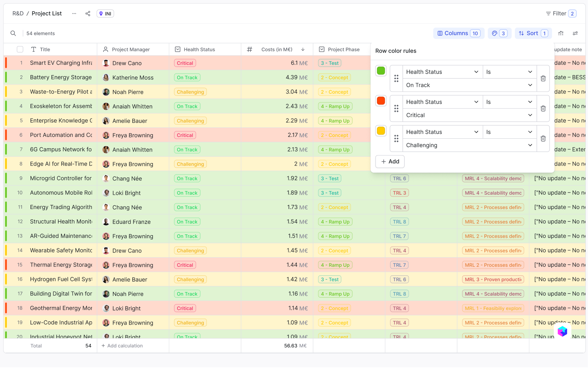Image resolution: width=588 pixels, height=368 pixels.
Task: Open the On Track value dropdown
Action: (x=469, y=85)
